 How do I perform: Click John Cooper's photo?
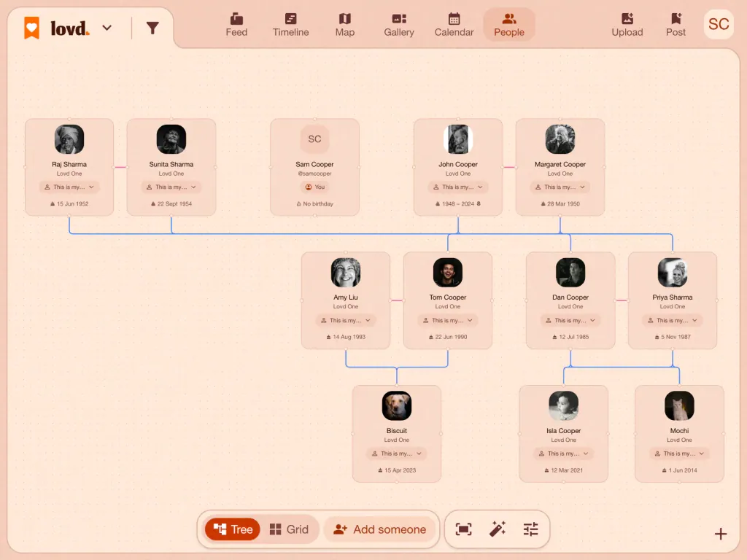(458, 139)
